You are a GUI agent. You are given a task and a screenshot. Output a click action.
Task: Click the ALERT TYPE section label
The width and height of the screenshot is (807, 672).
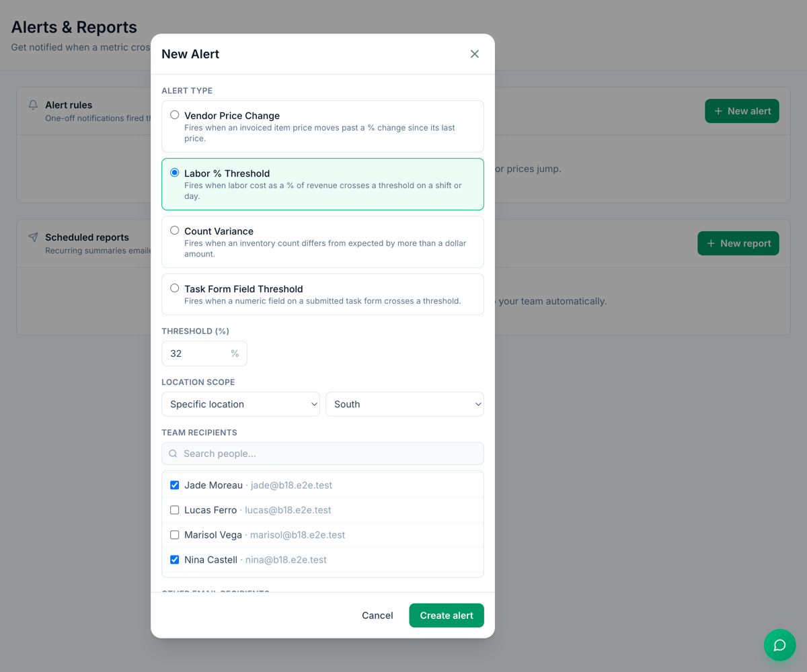point(187,91)
